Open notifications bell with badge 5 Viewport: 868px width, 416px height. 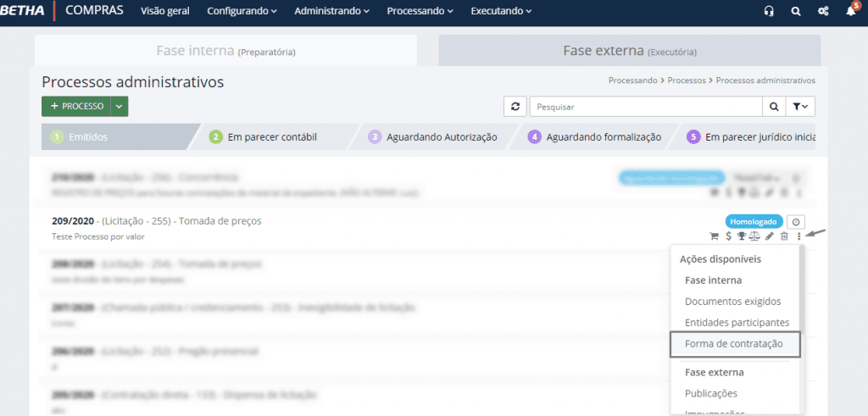(852, 10)
